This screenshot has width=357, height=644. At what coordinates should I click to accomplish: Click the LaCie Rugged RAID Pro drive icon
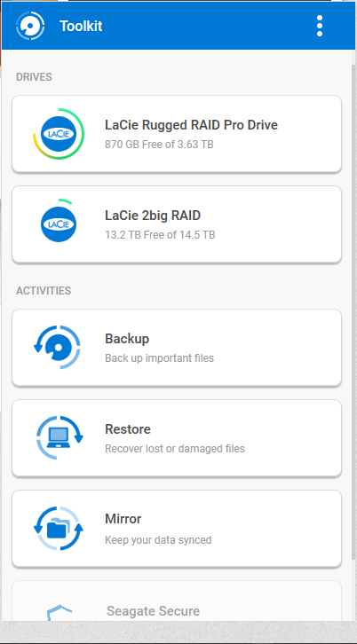point(59,134)
